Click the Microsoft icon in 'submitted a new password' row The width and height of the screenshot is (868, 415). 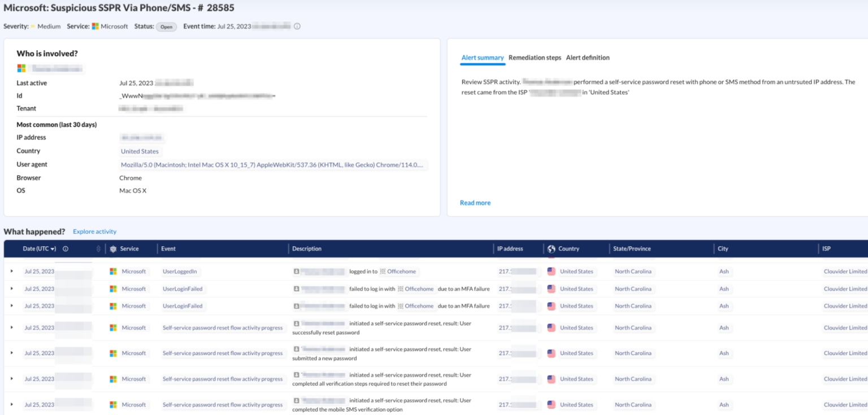113,353
